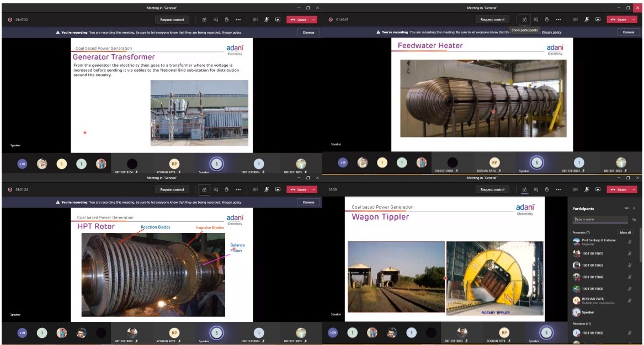Expand Leave options arrow in Generator Transformer window
Image resolution: width=644 pixels, height=345 pixels.
(314, 19)
